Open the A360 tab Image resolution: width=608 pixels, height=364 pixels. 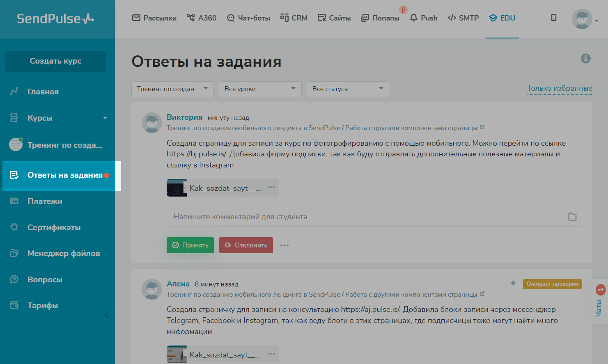(202, 18)
